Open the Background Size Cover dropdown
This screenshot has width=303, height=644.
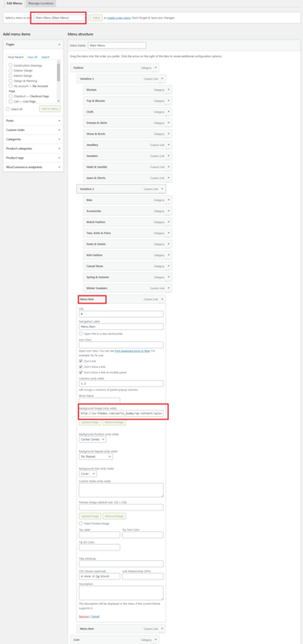tap(88, 473)
